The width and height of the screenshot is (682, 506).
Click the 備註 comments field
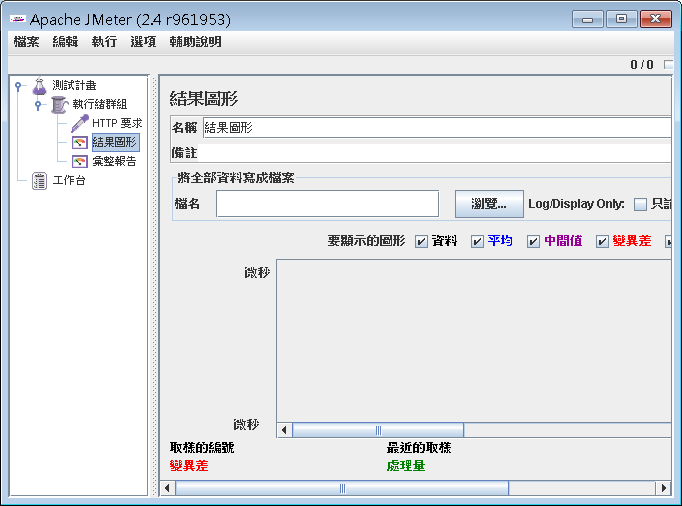[x=434, y=153]
